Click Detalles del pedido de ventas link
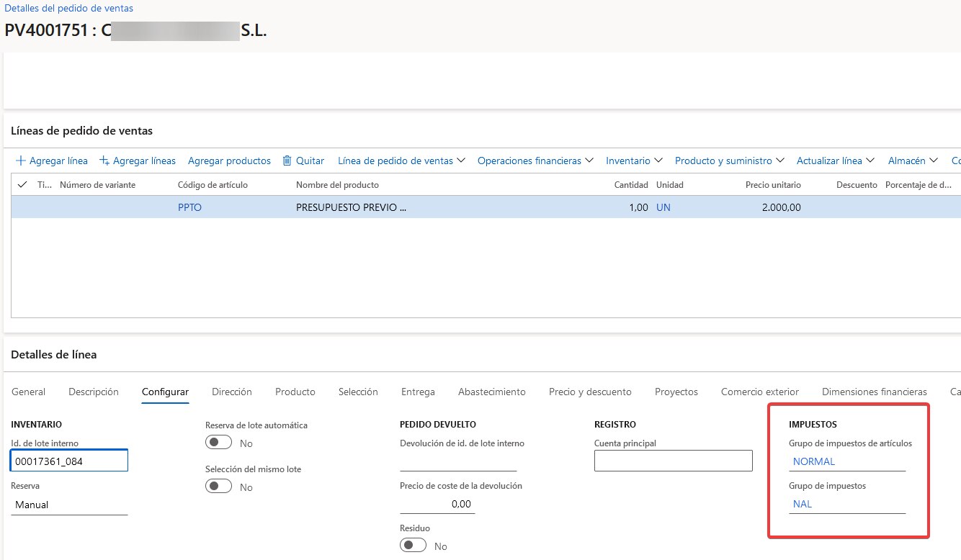 (x=68, y=9)
